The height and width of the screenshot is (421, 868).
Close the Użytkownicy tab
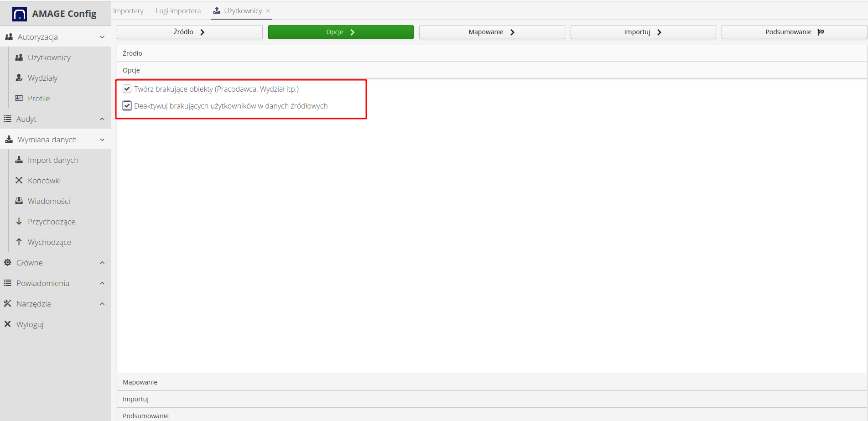pos(268,11)
